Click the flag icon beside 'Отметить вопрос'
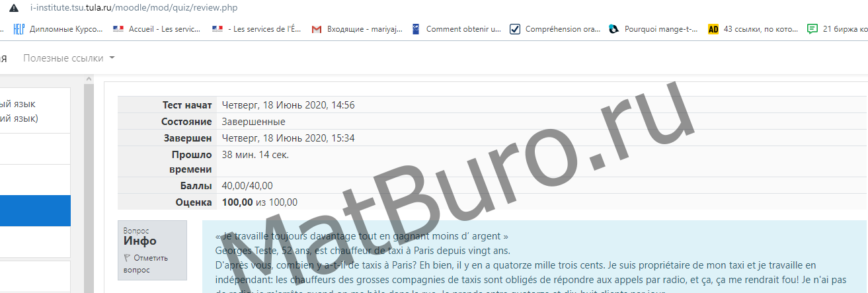The width and height of the screenshot is (868, 293). [x=127, y=258]
